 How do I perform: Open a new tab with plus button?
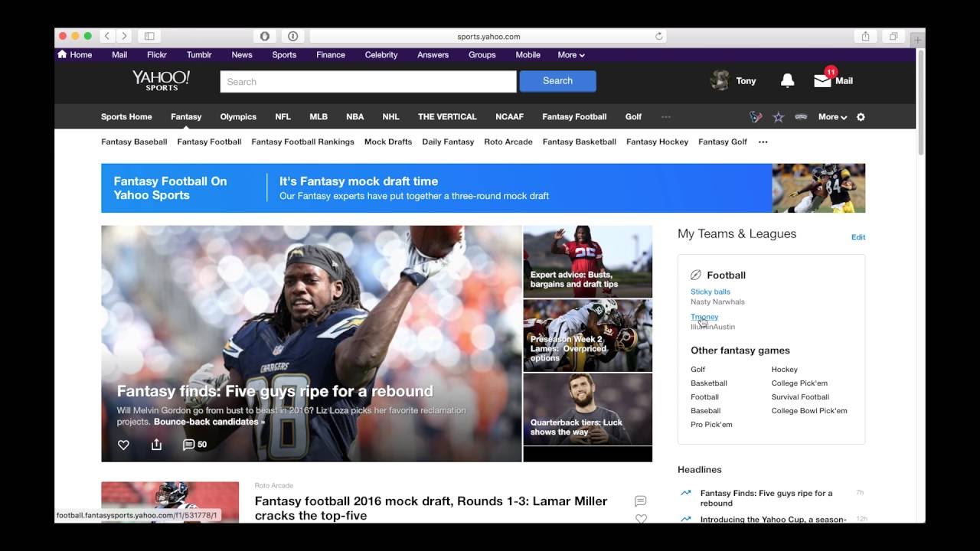(917, 40)
